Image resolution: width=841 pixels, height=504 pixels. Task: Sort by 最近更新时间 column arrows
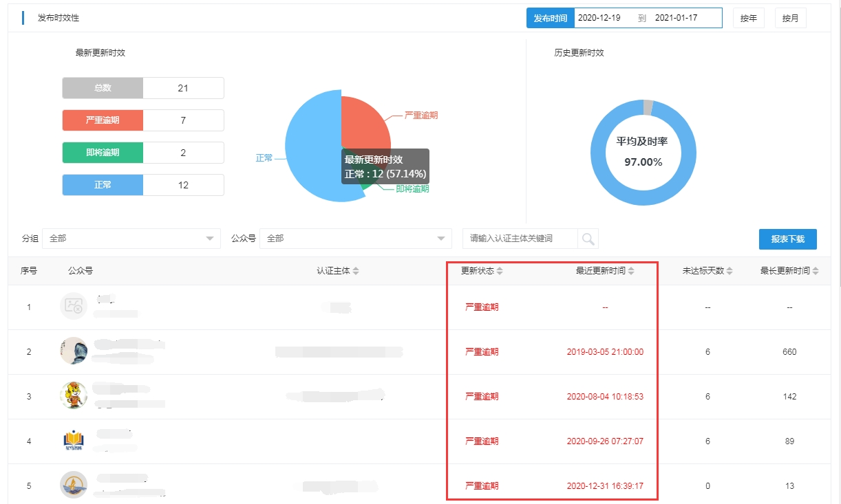(x=631, y=272)
